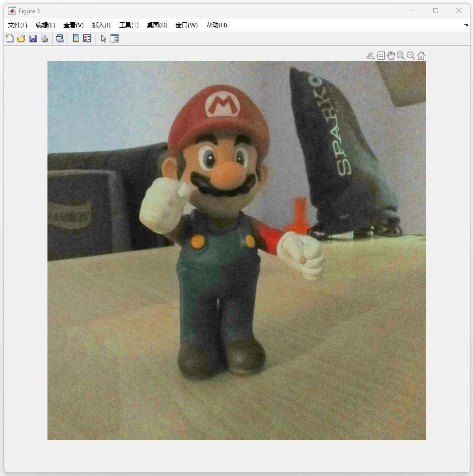Open the Property Inspector icon
The height and width of the screenshot is (476, 473).
pos(115,38)
